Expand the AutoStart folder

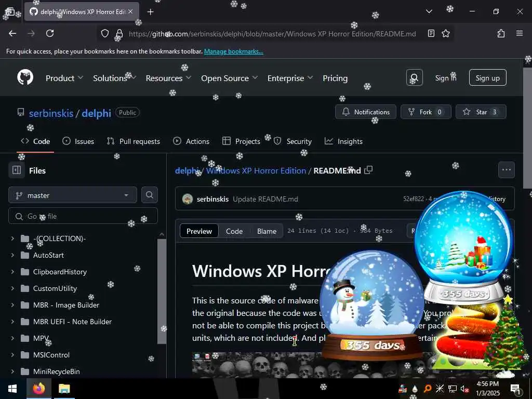pyautogui.click(x=12, y=255)
